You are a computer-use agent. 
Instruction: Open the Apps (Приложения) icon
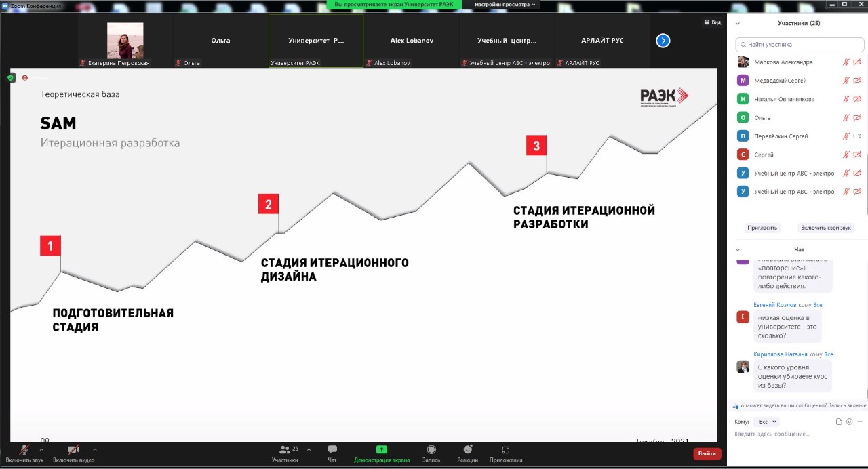tap(505, 450)
